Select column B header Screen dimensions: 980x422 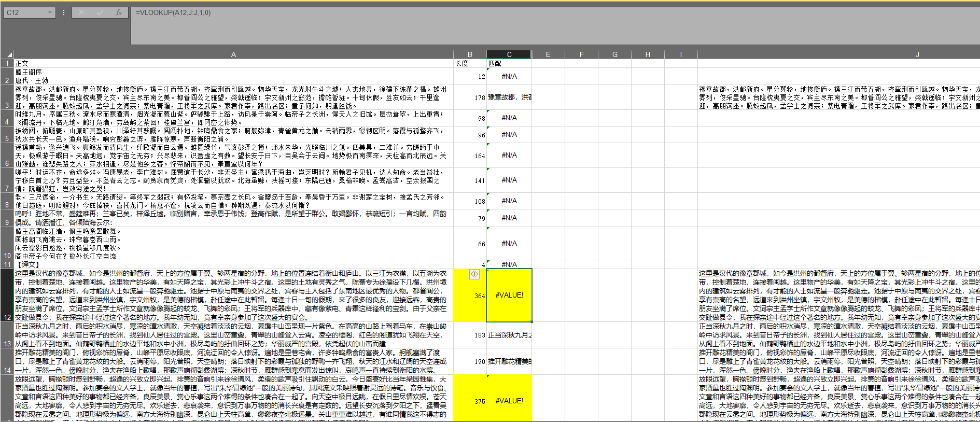pos(470,54)
